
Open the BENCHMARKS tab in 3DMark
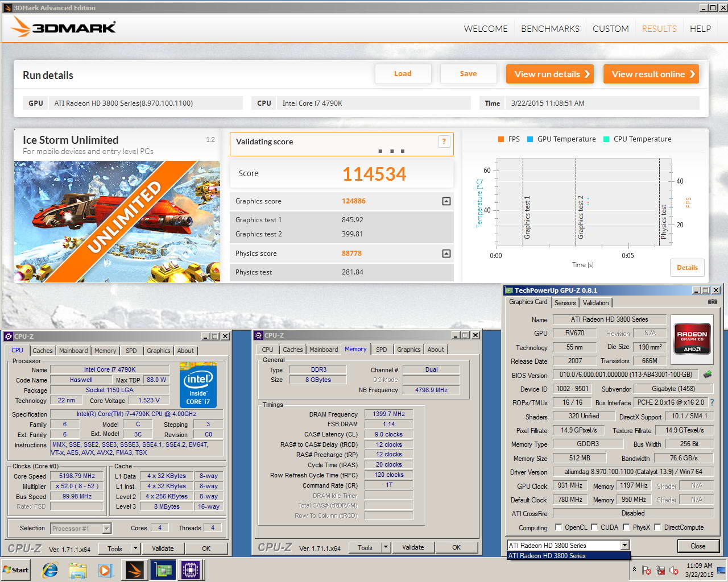[x=550, y=28]
